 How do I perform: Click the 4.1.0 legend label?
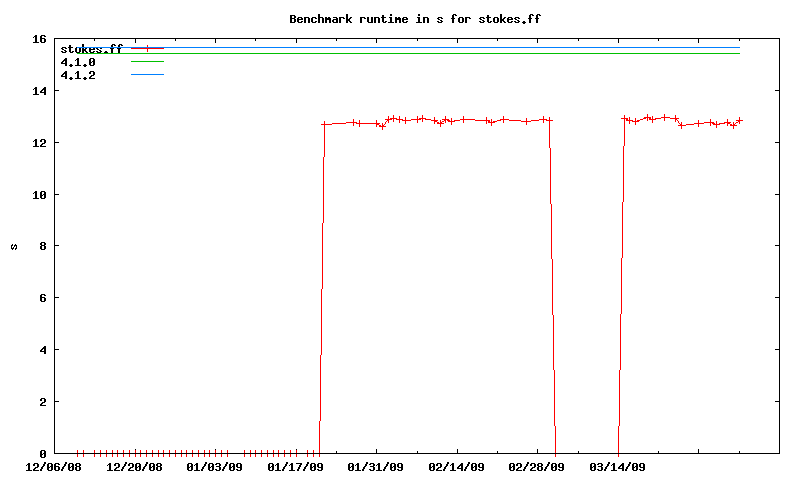point(78,62)
